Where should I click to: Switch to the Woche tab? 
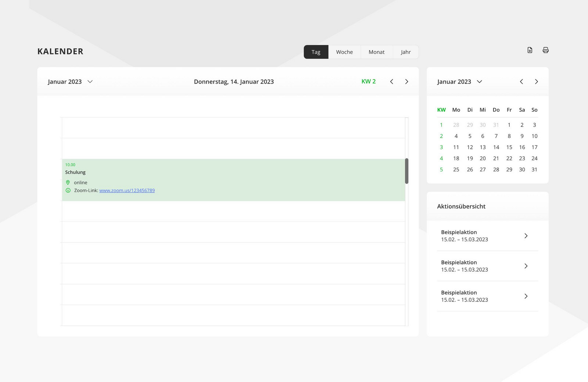coord(344,52)
